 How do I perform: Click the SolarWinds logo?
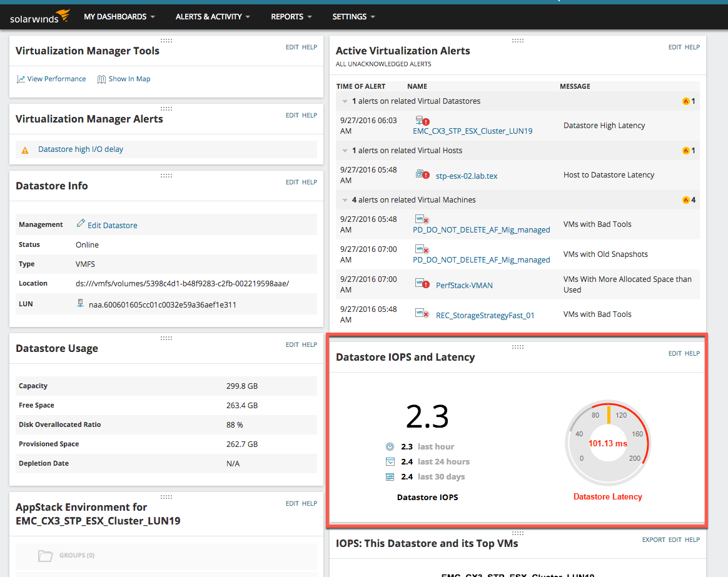[x=40, y=17]
